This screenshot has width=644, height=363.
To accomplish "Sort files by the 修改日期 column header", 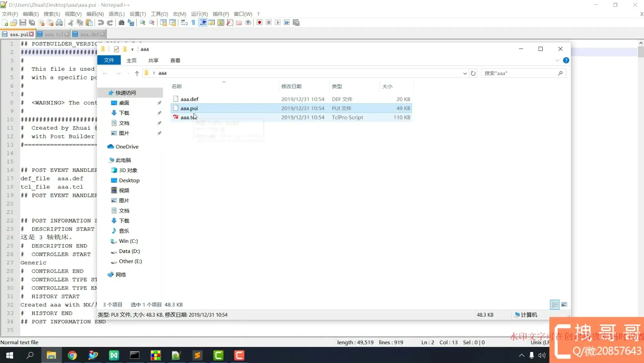I will click(291, 86).
